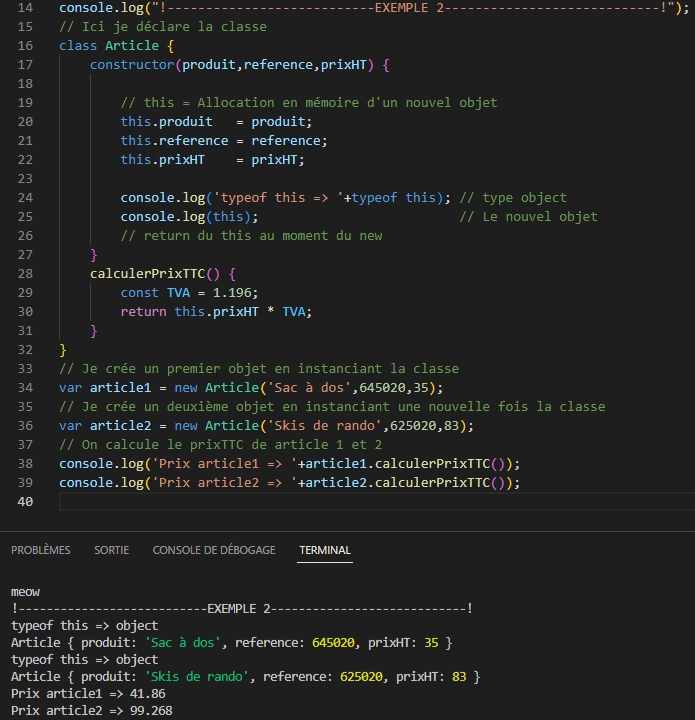Click 'var article1' declaration on line 34
Screen dimensions: 695x720
pos(105,388)
